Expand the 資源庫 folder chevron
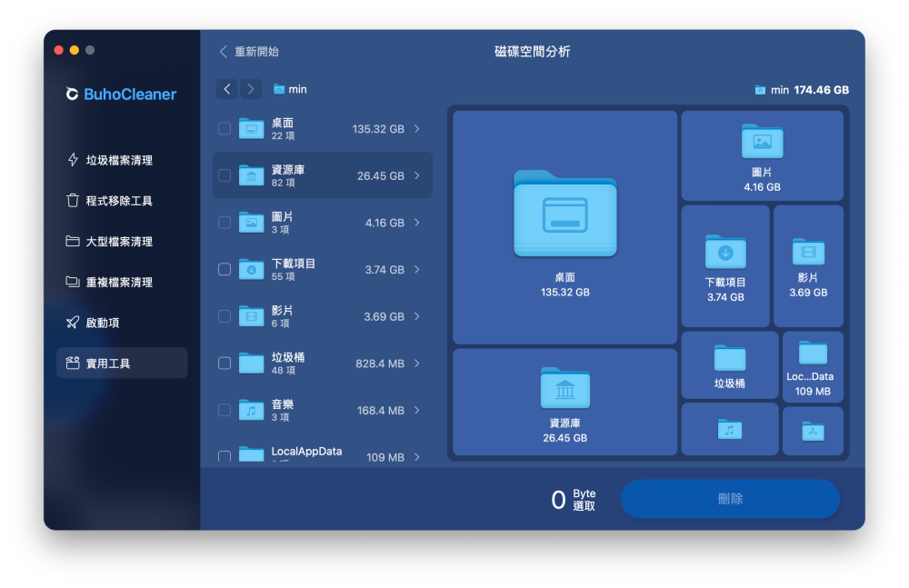The image size is (909, 588). [417, 175]
